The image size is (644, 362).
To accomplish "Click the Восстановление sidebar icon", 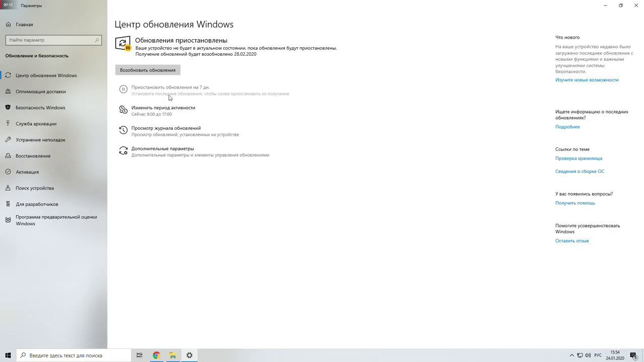I will pyautogui.click(x=8, y=156).
